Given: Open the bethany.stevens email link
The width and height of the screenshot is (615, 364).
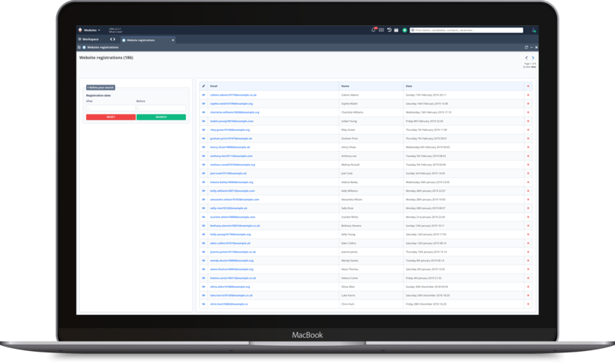Looking at the screenshot, I should 235,226.
